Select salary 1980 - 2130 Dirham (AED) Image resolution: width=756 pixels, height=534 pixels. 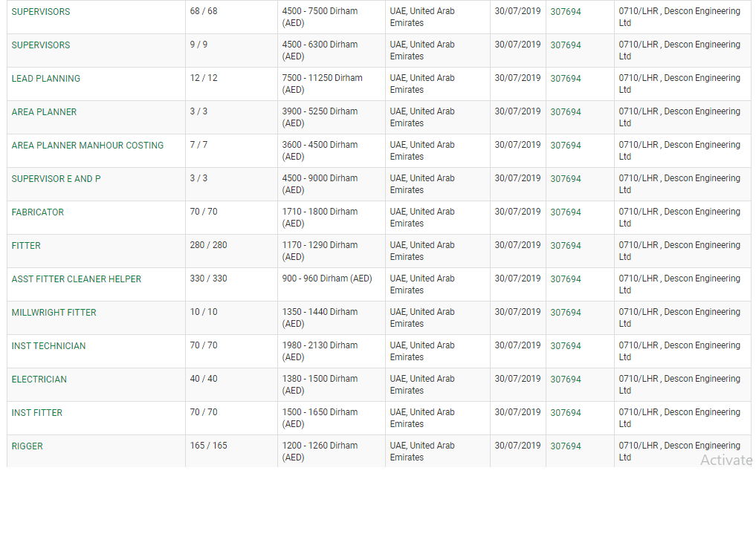pyautogui.click(x=320, y=351)
